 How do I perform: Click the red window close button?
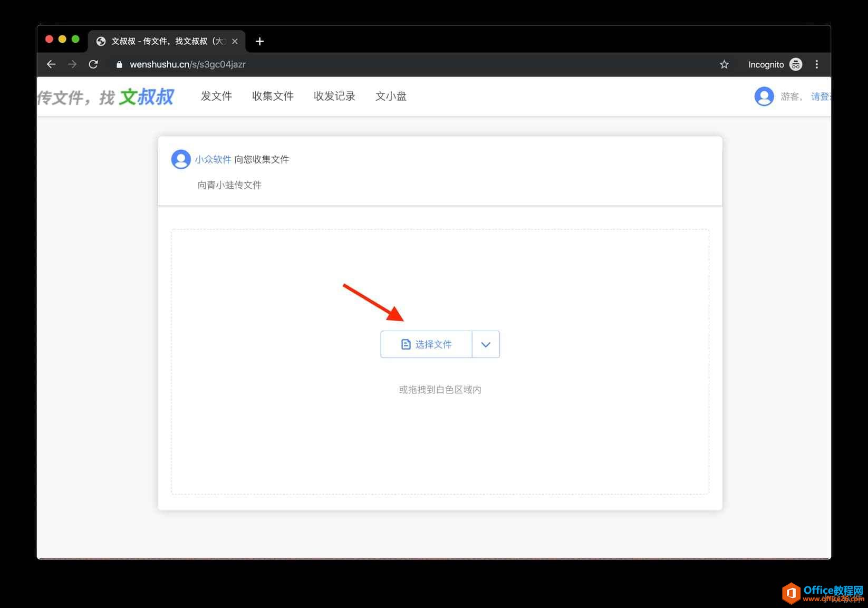pyautogui.click(x=49, y=39)
